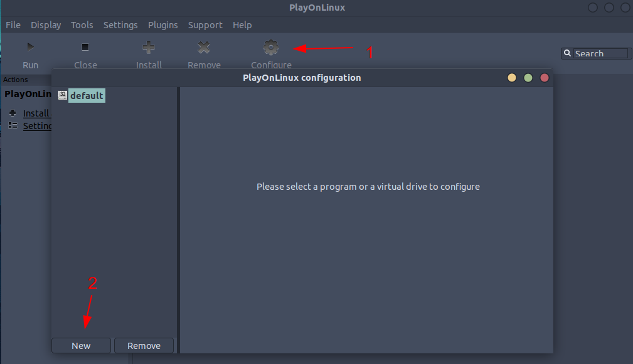Create a virtual drive with New
633x364 pixels.
[81, 345]
